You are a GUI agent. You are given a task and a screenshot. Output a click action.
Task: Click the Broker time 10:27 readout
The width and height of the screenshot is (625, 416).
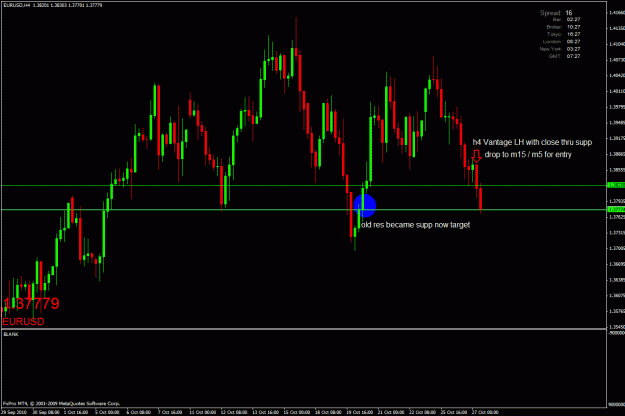(563, 27)
